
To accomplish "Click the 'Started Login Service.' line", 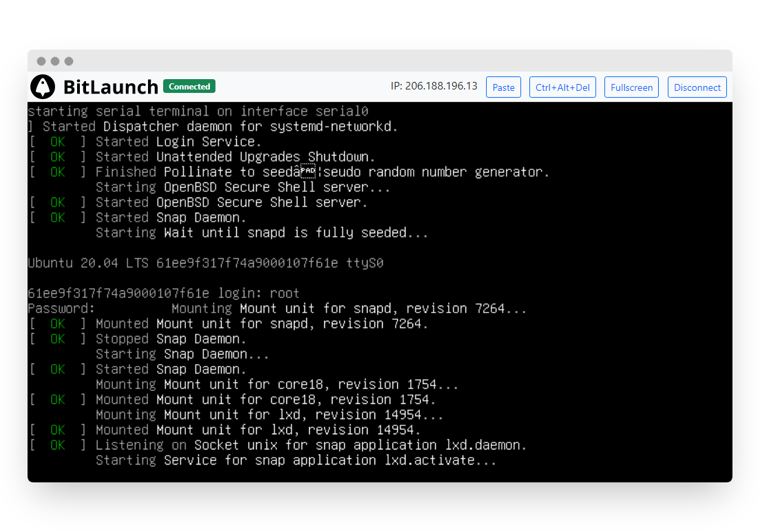I will (x=145, y=142).
